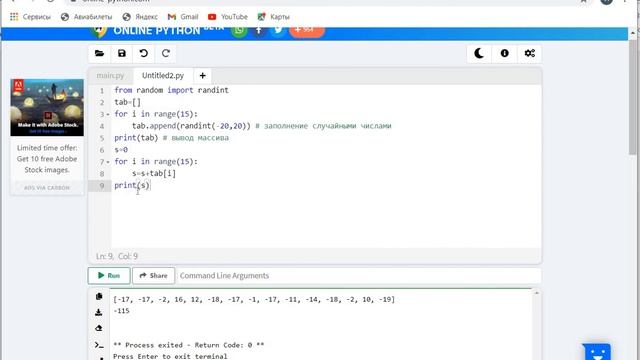This screenshot has width=640, height=360.
Task: Open the info icon
Action: pos(504,53)
